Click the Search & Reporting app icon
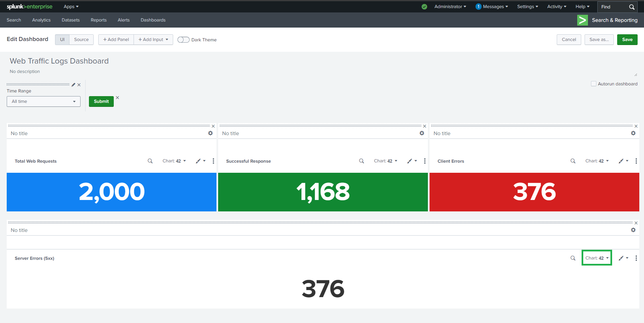Image resolution: width=644 pixels, height=323 pixels. tap(582, 20)
